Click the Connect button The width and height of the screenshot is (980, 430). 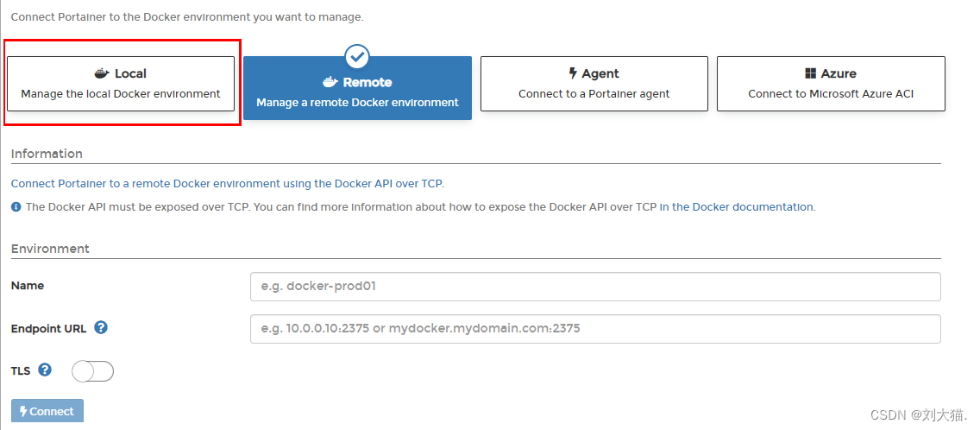click(47, 411)
